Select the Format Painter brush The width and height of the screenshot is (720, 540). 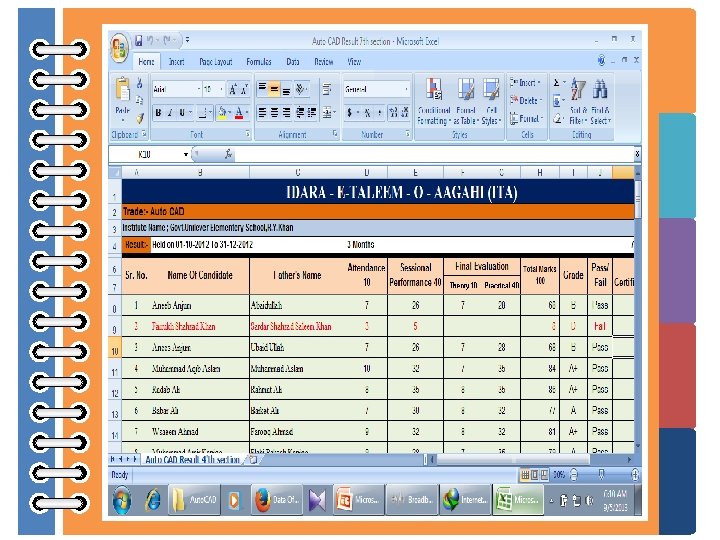pos(140,118)
